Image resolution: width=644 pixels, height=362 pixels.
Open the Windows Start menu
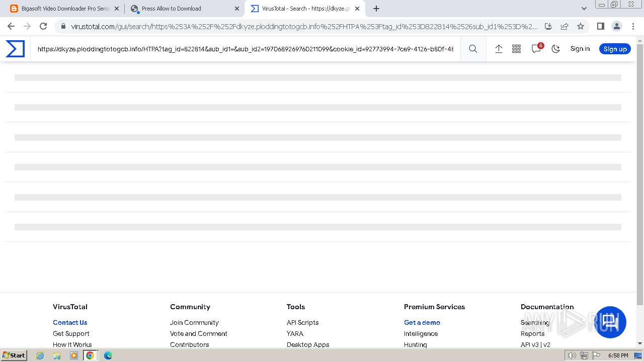(14, 355)
